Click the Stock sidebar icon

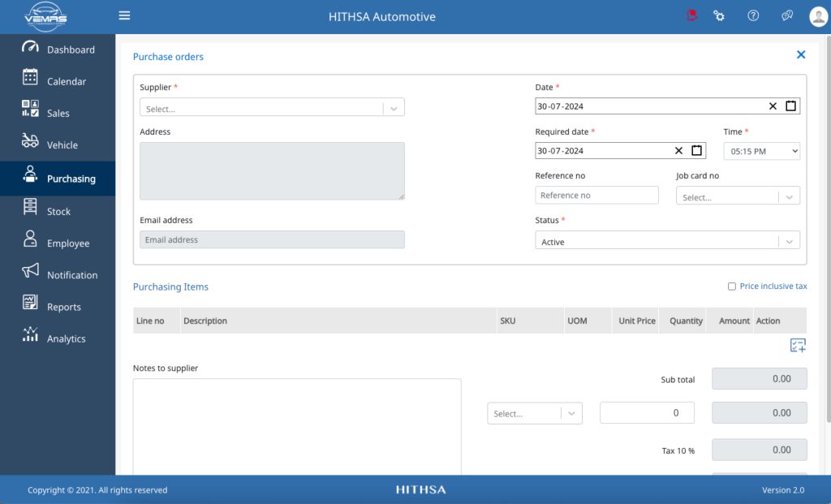30,207
